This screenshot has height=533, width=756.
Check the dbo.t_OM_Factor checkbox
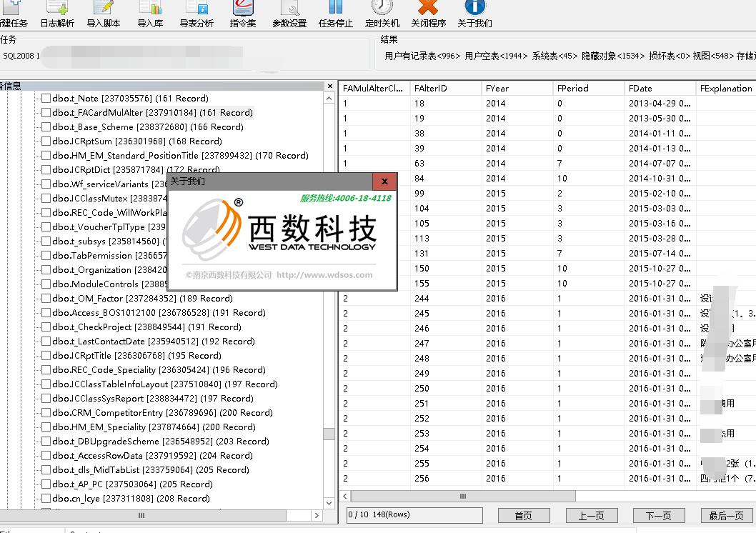tap(46, 299)
